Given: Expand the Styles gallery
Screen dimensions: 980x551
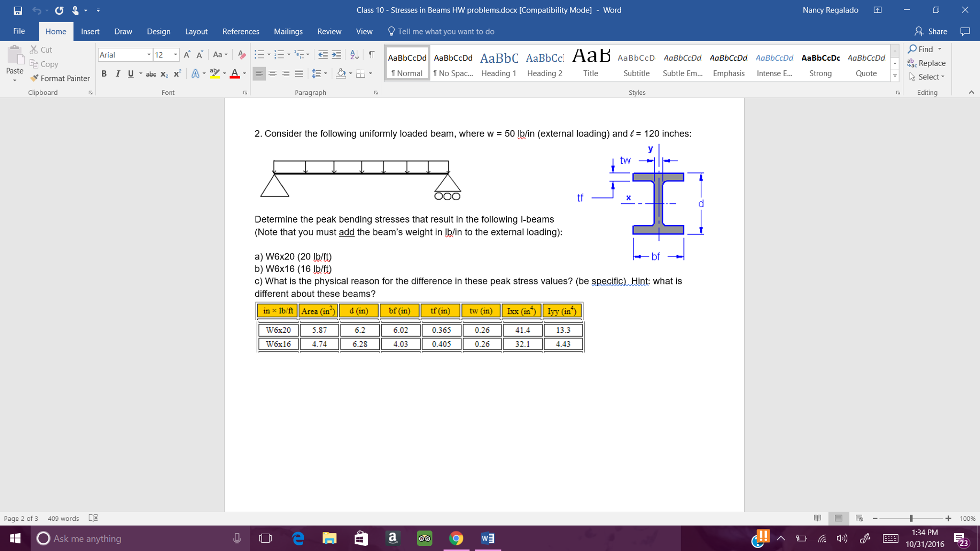Looking at the screenshot, I should pyautogui.click(x=895, y=75).
